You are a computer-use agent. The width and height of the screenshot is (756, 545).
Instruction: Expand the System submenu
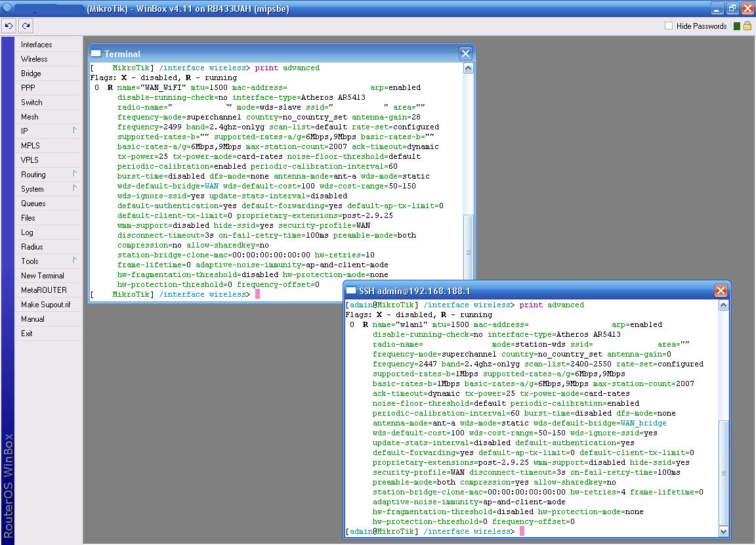click(48, 189)
